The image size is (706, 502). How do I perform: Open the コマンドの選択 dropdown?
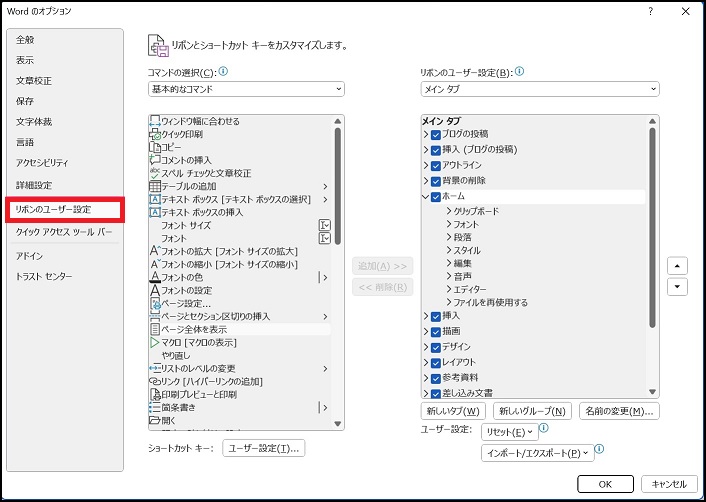(x=246, y=89)
